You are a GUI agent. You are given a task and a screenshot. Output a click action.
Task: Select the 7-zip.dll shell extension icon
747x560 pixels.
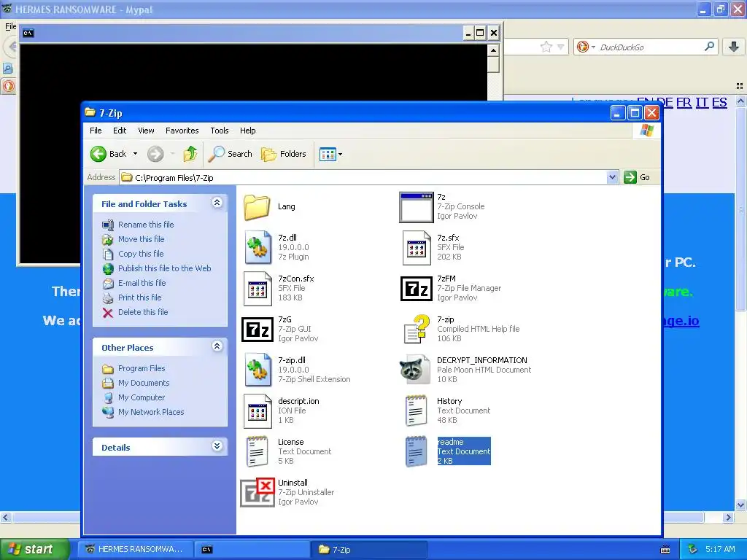point(258,370)
